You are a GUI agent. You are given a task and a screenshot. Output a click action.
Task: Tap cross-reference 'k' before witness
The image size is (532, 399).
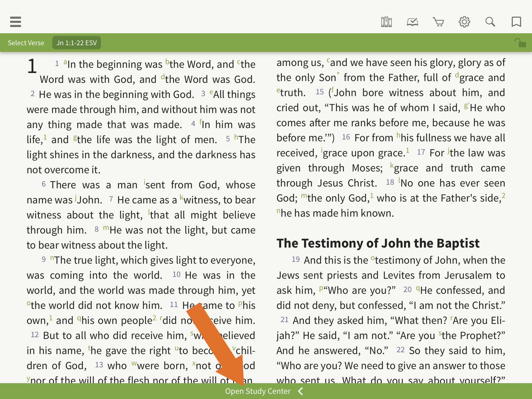pos(182,197)
